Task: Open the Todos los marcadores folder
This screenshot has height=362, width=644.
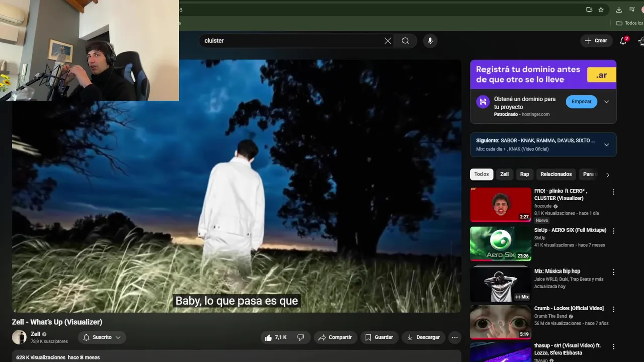Action: point(630,23)
